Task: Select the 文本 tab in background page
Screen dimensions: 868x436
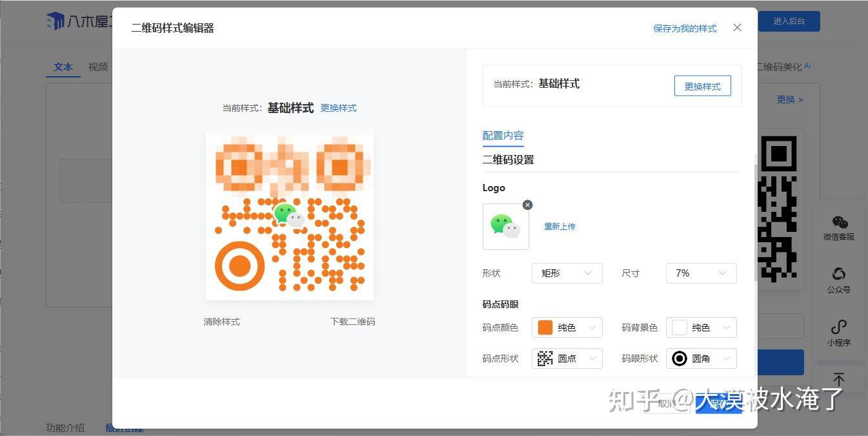Action: pyautogui.click(x=63, y=67)
